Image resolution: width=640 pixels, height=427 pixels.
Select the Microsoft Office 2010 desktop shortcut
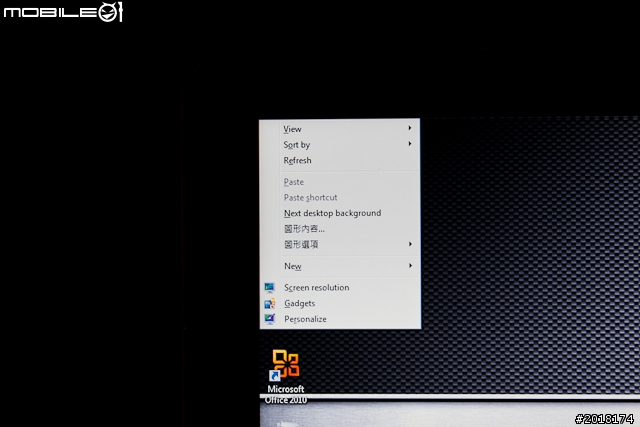coord(286,376)
